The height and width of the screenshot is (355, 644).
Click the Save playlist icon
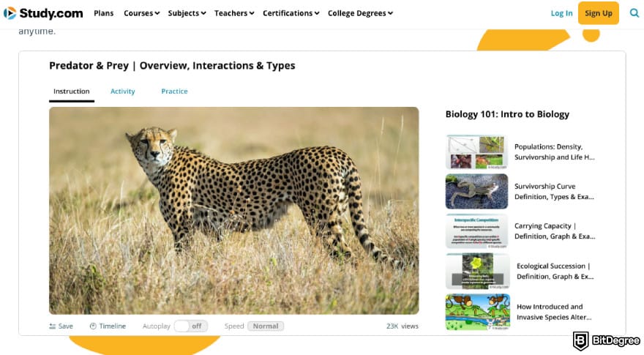point(52,326)
